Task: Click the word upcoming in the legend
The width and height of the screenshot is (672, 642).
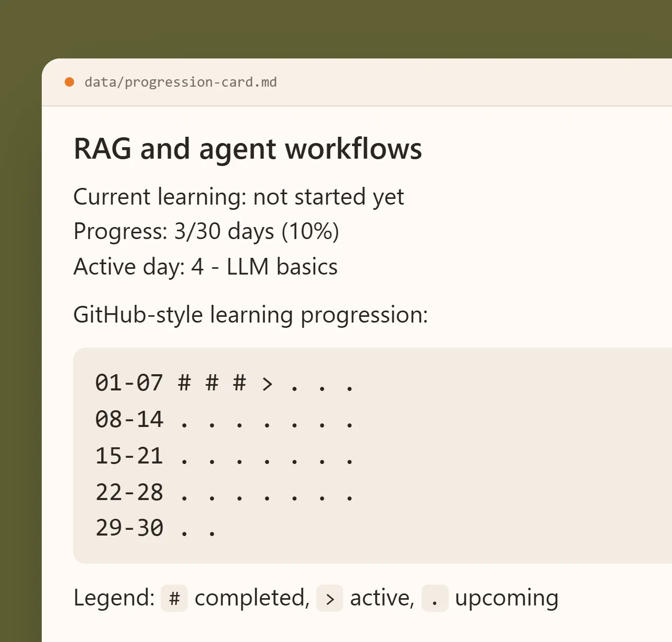Action: (507, 599)
